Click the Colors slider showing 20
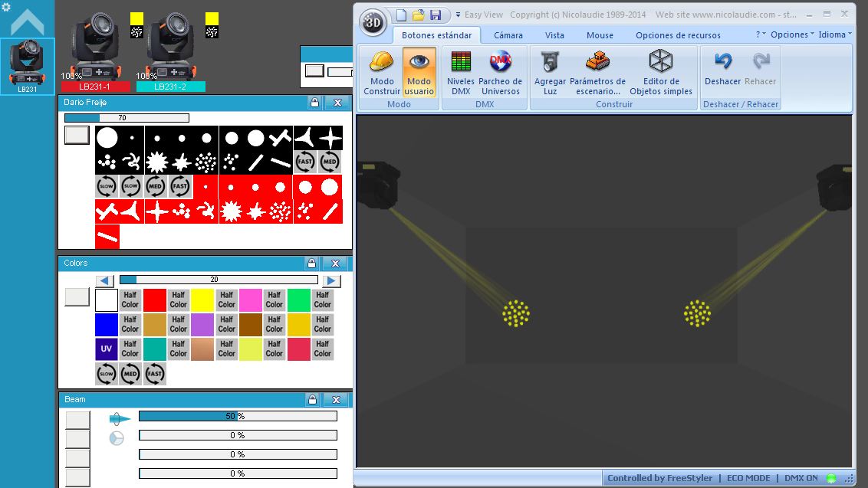Screen dimensions: 868x488 coord(219,280)
